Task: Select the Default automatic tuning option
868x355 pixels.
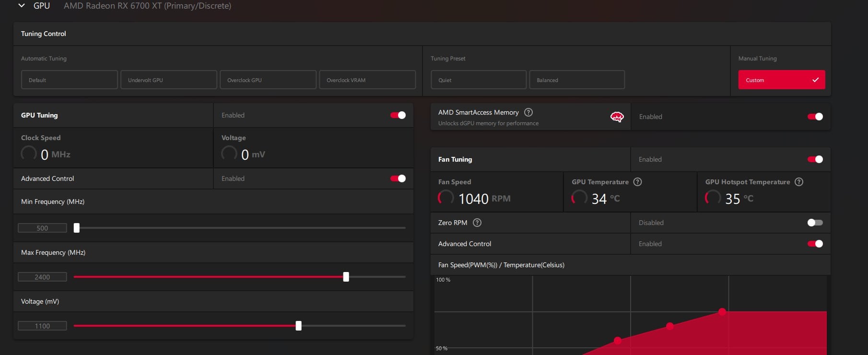Action: (x=70, y=80)
